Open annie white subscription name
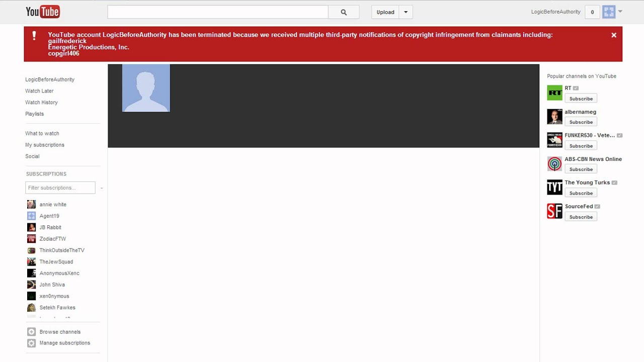 (x=53, y=205)
